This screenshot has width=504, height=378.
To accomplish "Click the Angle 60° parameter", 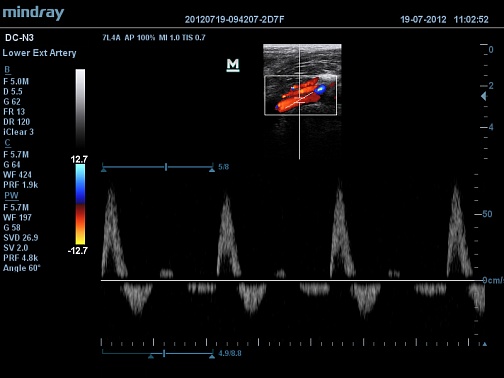I will pyautogui.click(x=22, y=268).
